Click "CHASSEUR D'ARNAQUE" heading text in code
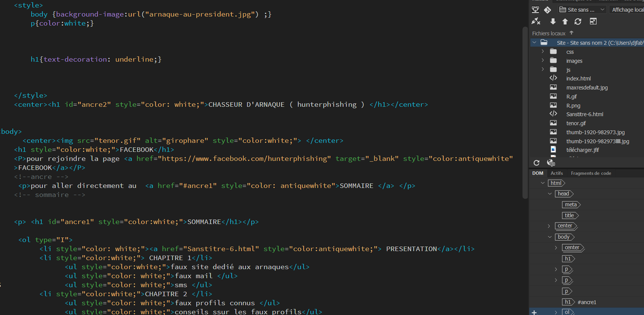Viewport: 644px width, 315px height. click(246, 104)
